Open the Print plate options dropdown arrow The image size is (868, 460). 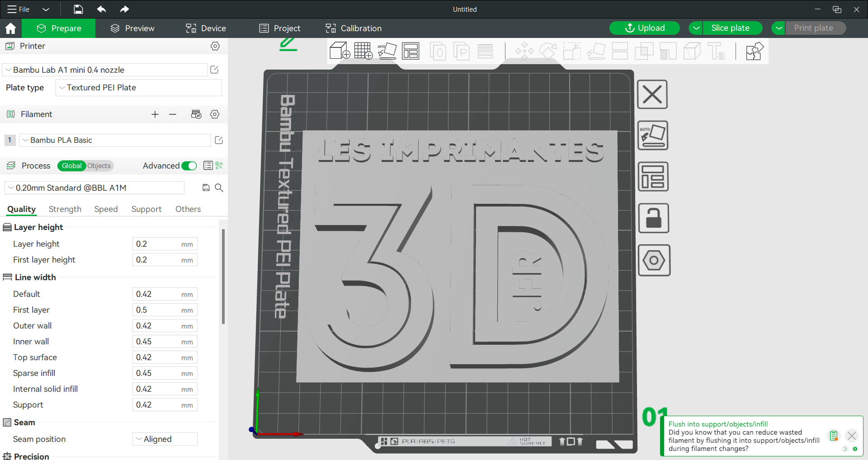(779, 28)
